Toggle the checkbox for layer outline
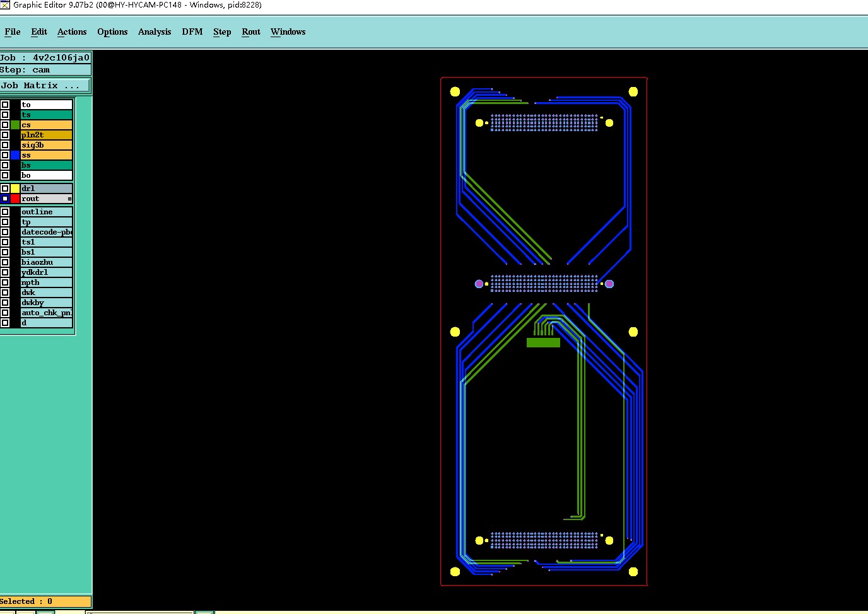The image size is (868, 614). [5, 212]
